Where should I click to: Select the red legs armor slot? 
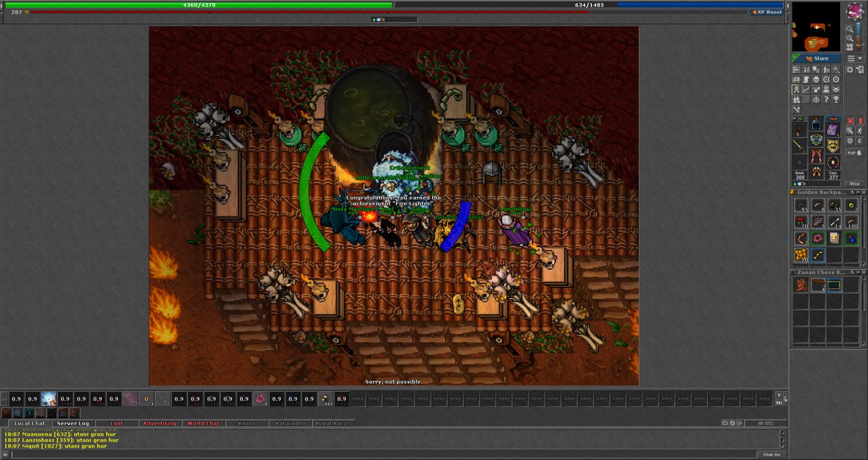816,156
